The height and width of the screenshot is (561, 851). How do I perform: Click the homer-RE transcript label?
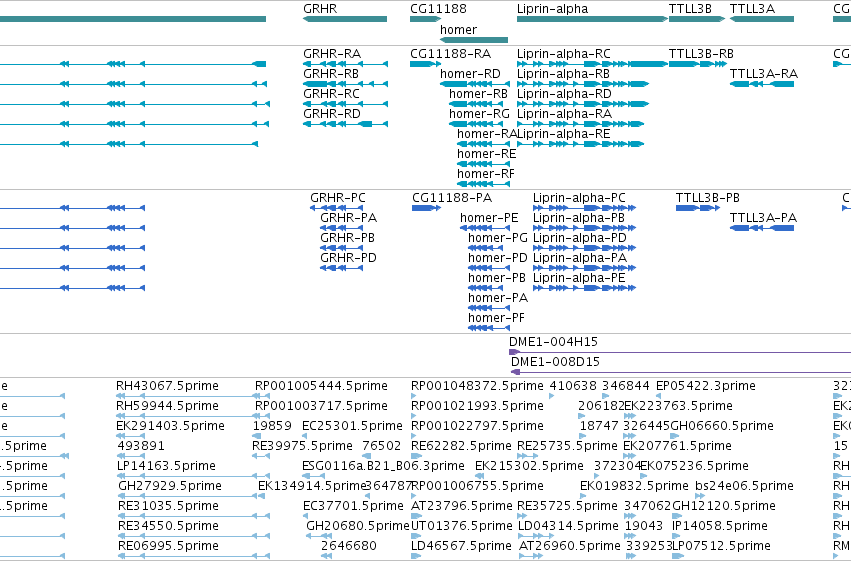tap(486, 154)
